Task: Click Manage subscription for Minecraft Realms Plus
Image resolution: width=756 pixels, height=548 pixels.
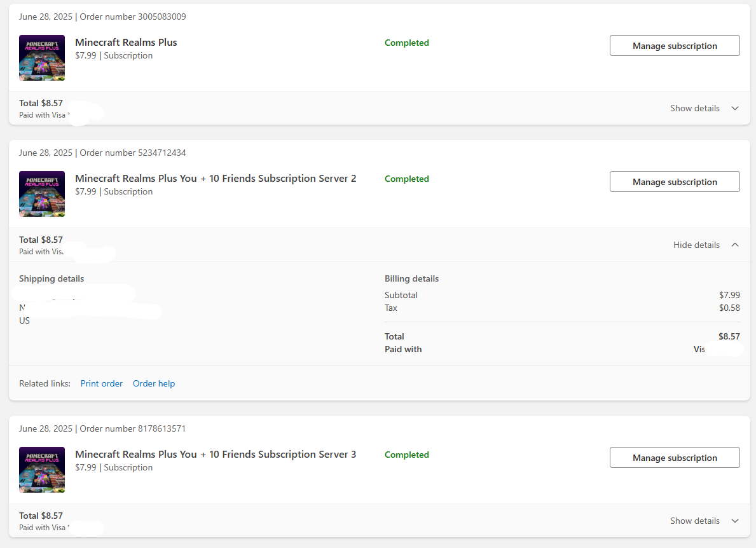Action: 675,45
